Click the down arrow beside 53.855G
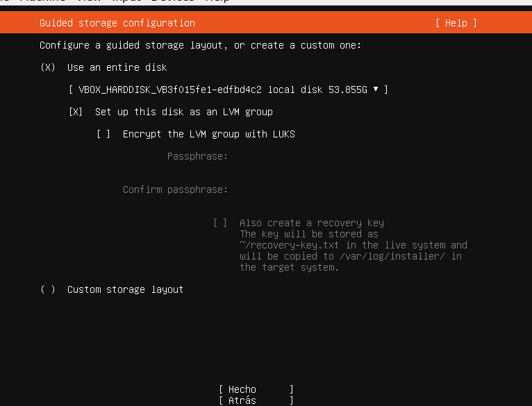 pyautogui.click(x=376, y=90)
